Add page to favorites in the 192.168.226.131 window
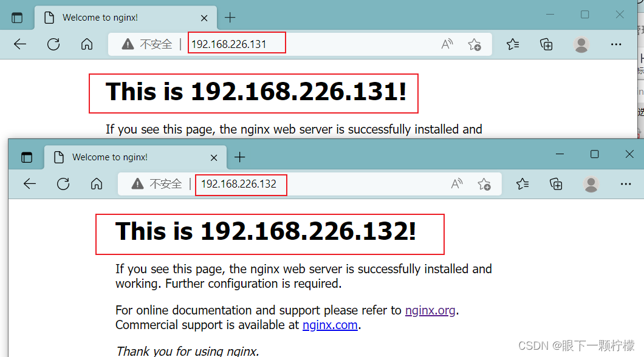644x357 pixels. (474, 44)
